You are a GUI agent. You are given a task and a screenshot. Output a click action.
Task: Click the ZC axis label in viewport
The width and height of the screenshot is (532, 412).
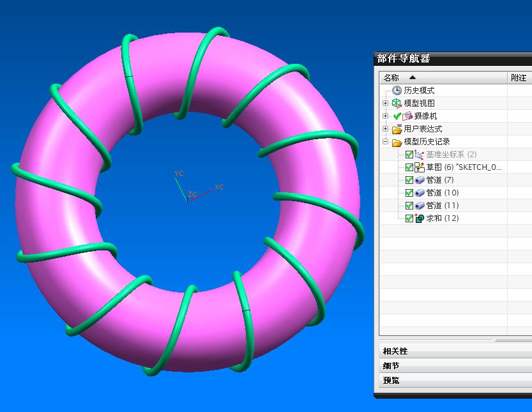[192, 194]
